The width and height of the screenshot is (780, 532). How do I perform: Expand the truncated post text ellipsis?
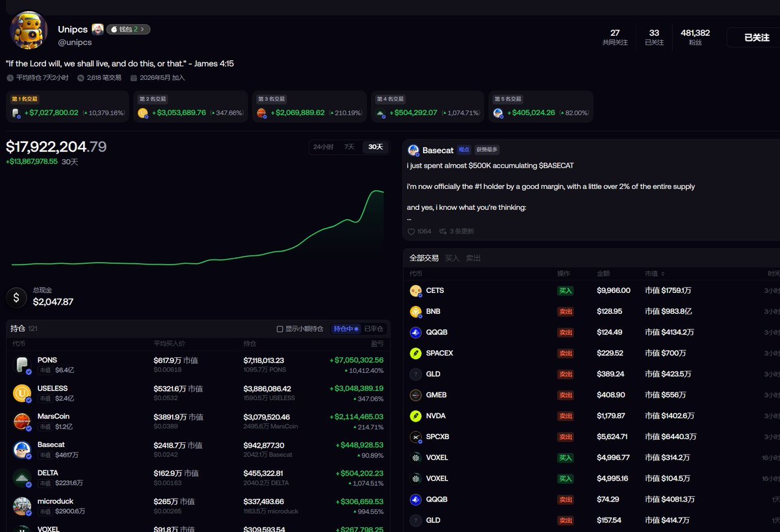(x=409, y=220)
